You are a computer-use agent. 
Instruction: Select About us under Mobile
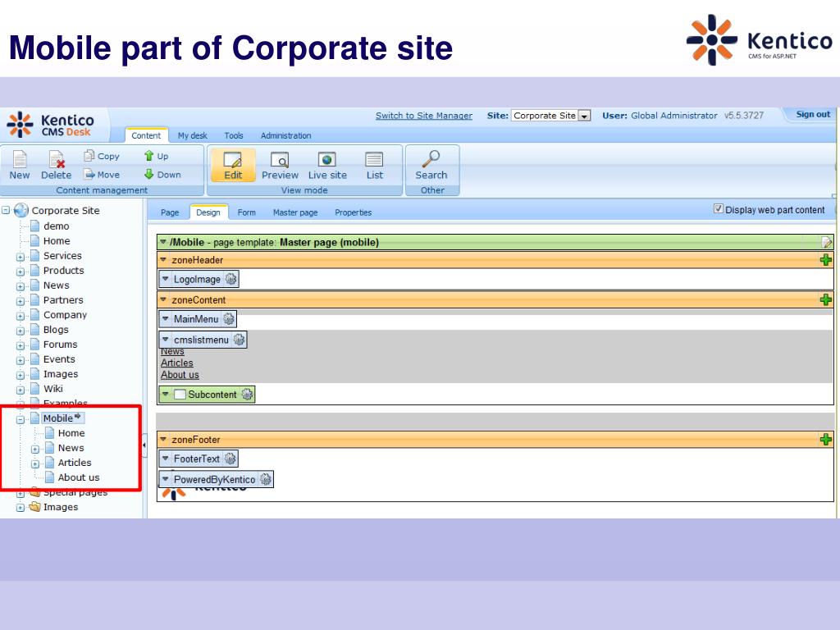(78, 477)
